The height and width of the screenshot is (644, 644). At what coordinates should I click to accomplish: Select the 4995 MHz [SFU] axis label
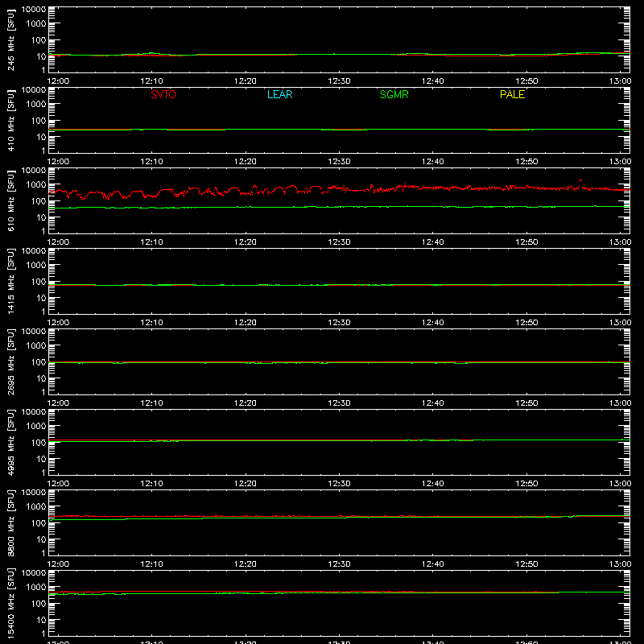click(x=11, y=442)
